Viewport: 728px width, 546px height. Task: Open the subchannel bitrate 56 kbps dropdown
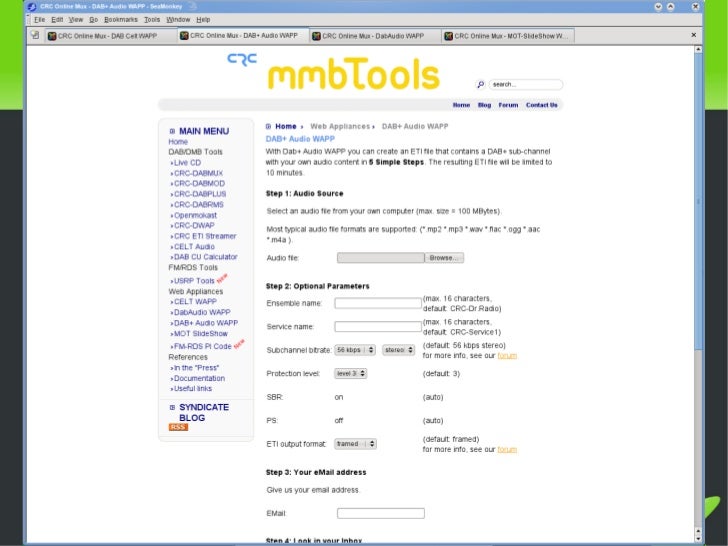tap(355, 350)
